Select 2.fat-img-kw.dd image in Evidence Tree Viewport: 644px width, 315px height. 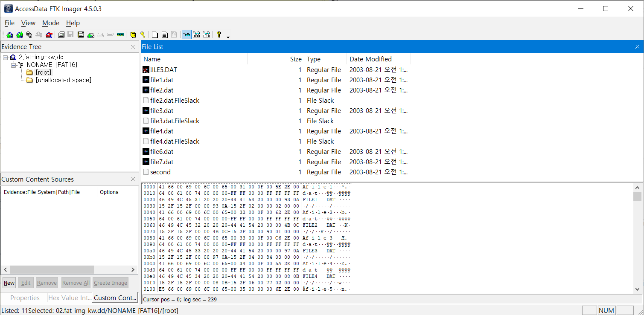[41, 57]
